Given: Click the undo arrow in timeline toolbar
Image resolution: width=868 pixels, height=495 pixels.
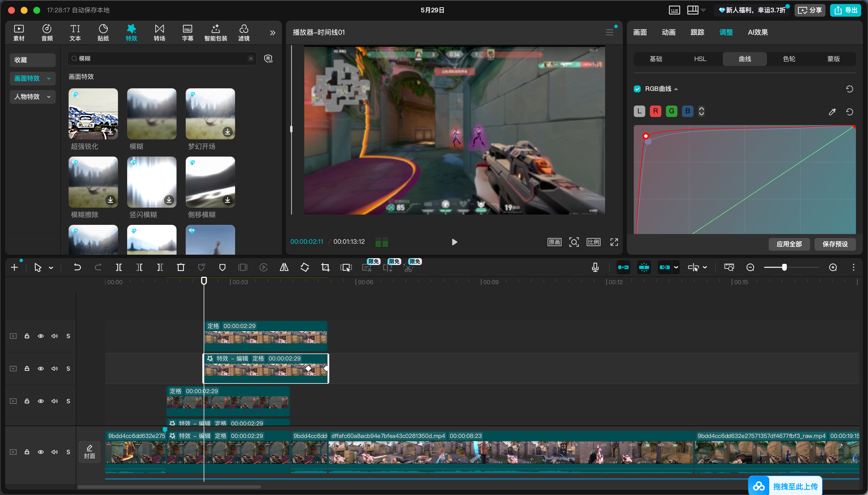Looking at the screenshot, I should 77,267.
